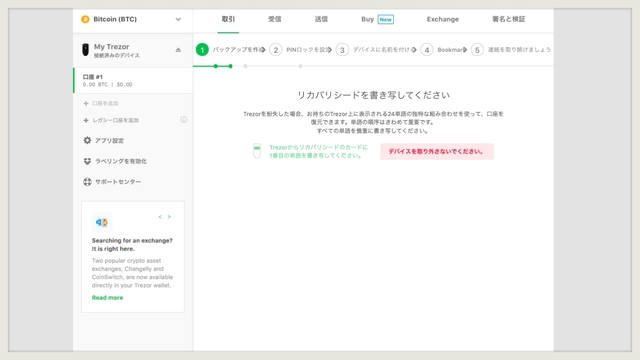The width and height of the screenshot is (640, 360).
Task: Click step 2 PINロックを設定 circle
Action: tap(276, 50)
